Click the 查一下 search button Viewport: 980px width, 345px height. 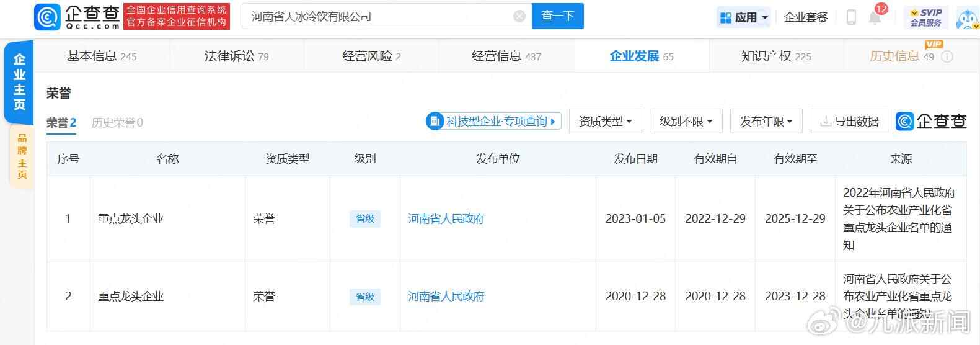coord(557,17)
